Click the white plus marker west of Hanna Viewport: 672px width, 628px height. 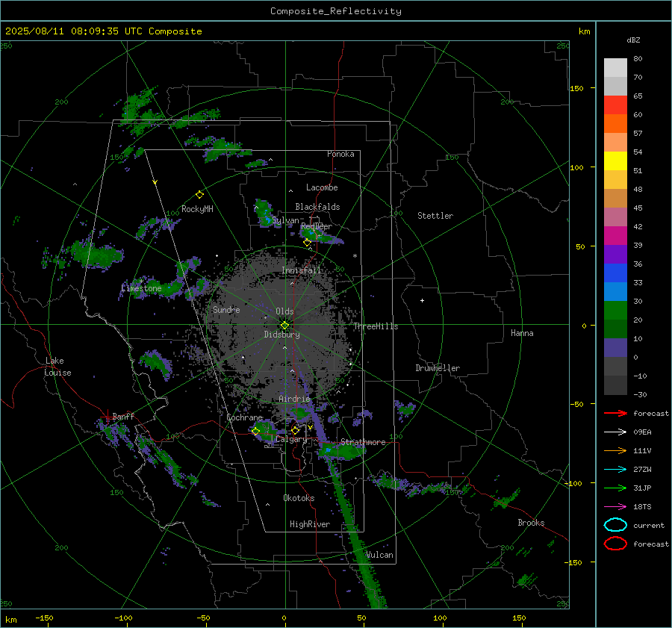click(422, 300)
